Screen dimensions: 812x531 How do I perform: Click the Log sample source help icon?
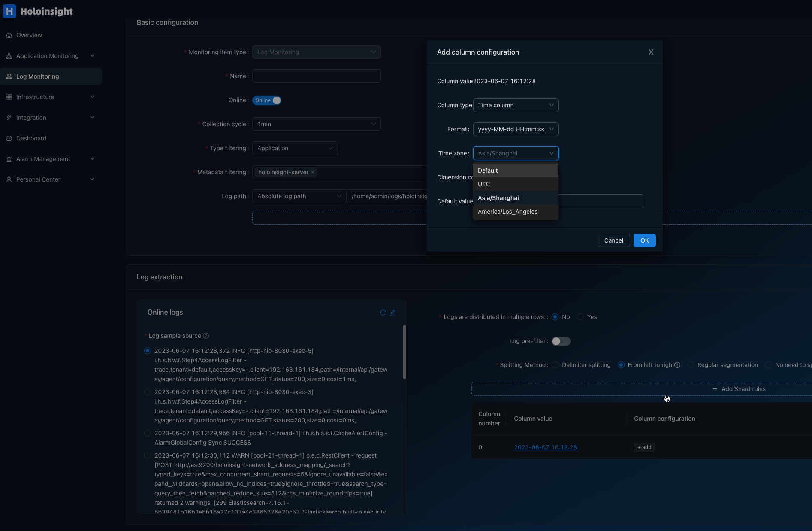[206, 336]
